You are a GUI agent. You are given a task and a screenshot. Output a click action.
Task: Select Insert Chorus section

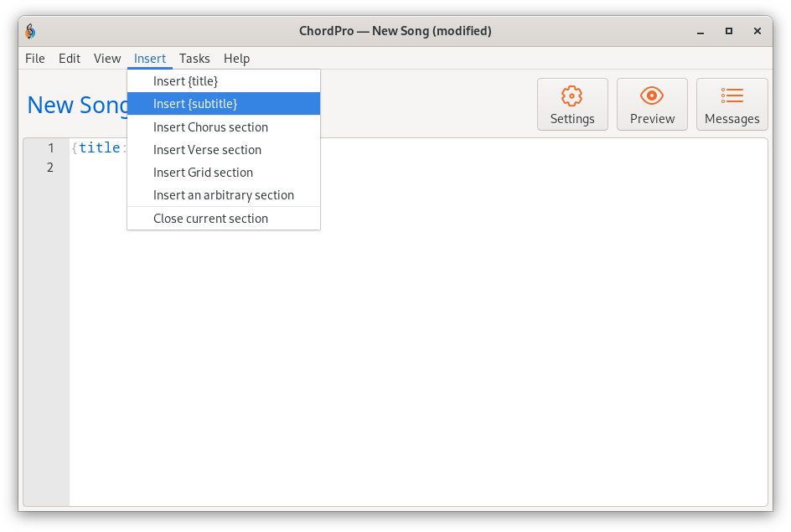(224, 127)
